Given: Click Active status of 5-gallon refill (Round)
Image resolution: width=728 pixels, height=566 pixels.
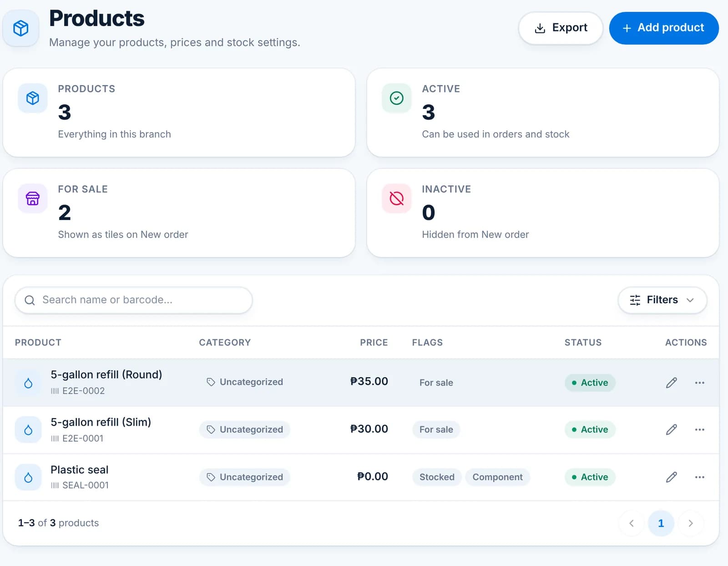Looking at the screenshot, I should tap(590, 382).
